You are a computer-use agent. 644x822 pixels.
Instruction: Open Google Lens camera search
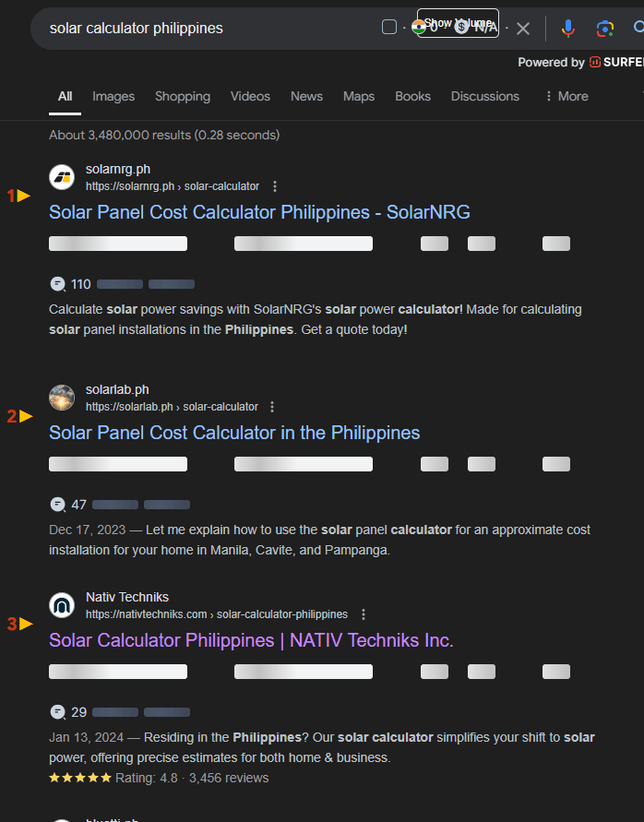(x=605, y=29)
